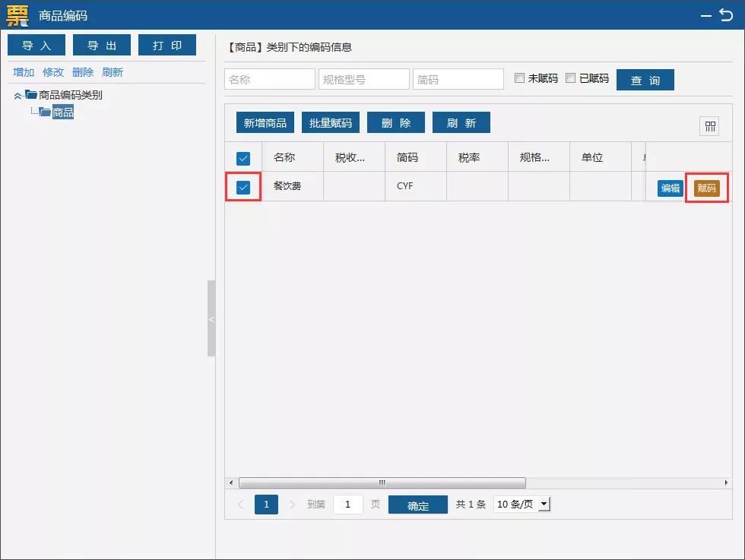Click the 刷新 button above table
The height and width of the screenshot is (560, 745).
pos(461,122)
